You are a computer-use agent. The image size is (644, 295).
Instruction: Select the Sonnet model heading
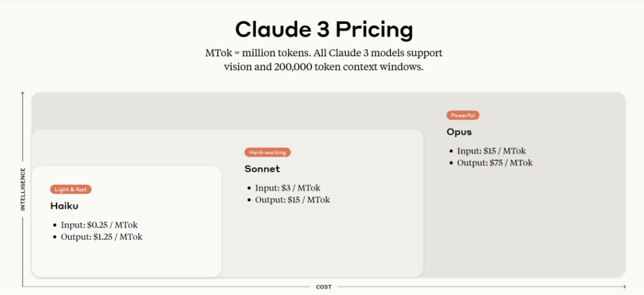coord(262,169)
